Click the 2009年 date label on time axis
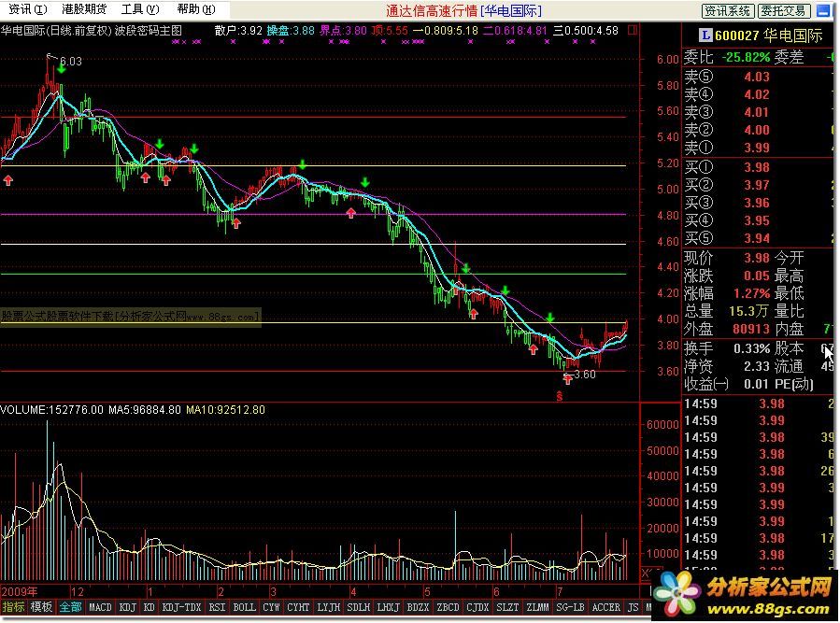Image resolution: width=840 pixels, height=623 pixels. coord(20,592)
